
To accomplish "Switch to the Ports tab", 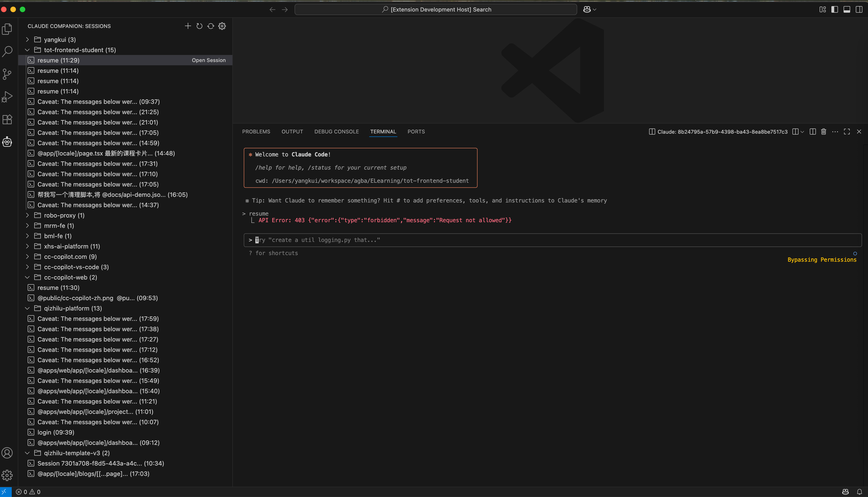I will click(416, 132).
